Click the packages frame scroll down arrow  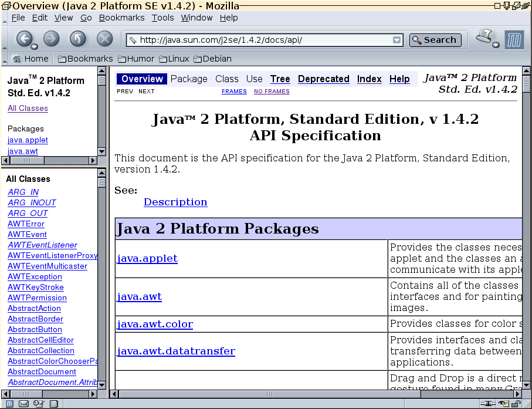click(x=101, y=151)
